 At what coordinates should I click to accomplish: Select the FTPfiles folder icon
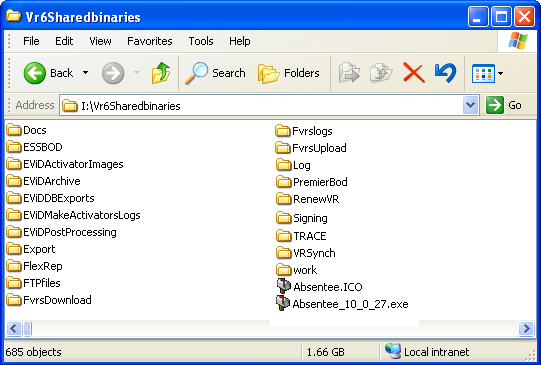pyautogui.click(x=14, y=283)
